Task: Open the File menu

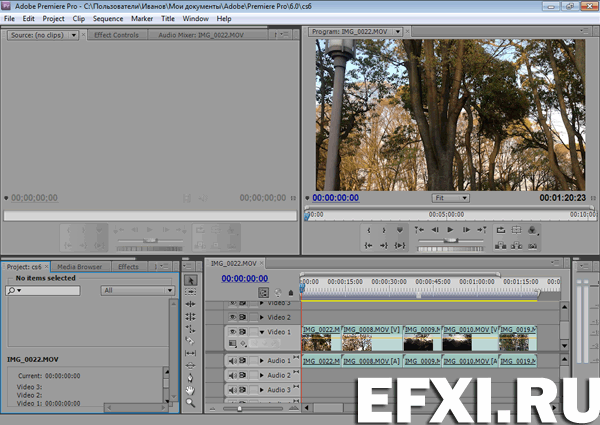Action: (x=9, y=19)
